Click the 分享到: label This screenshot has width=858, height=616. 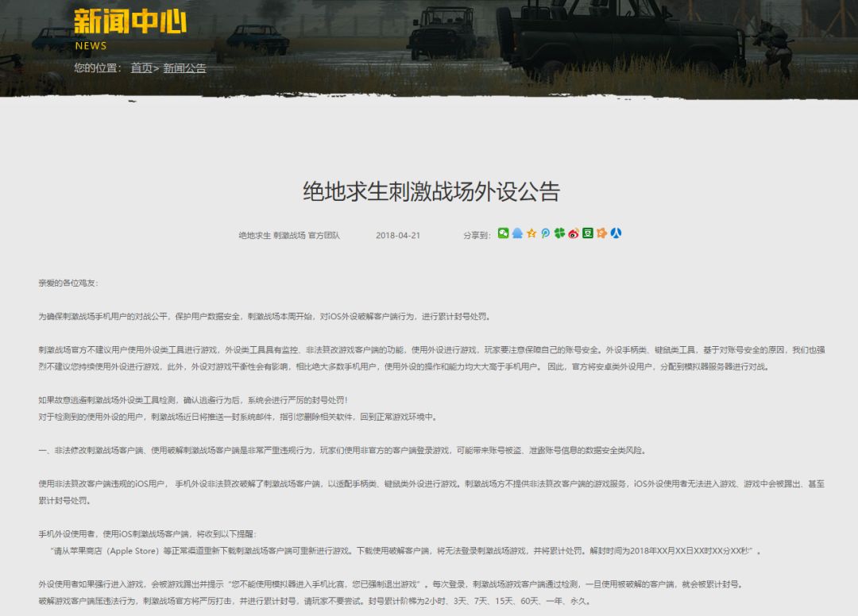point(477,236)
